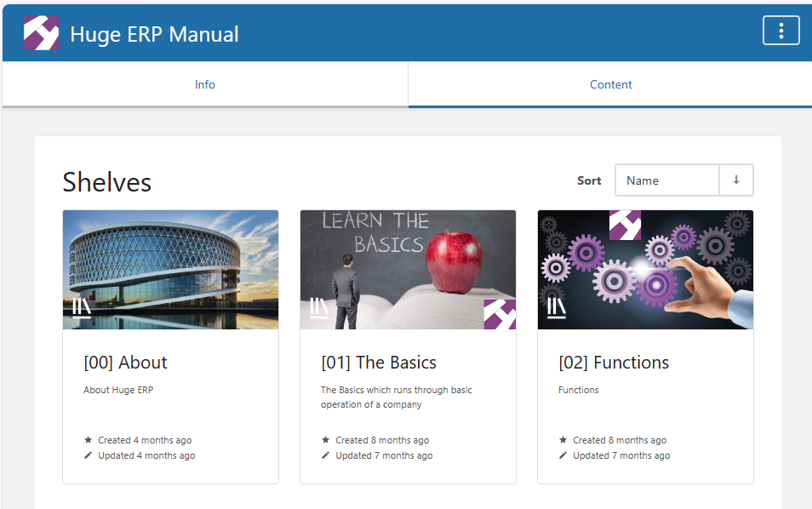Click the Huge ERP logo icon in header
Screen dimensions: 812x509
(41, 33)
